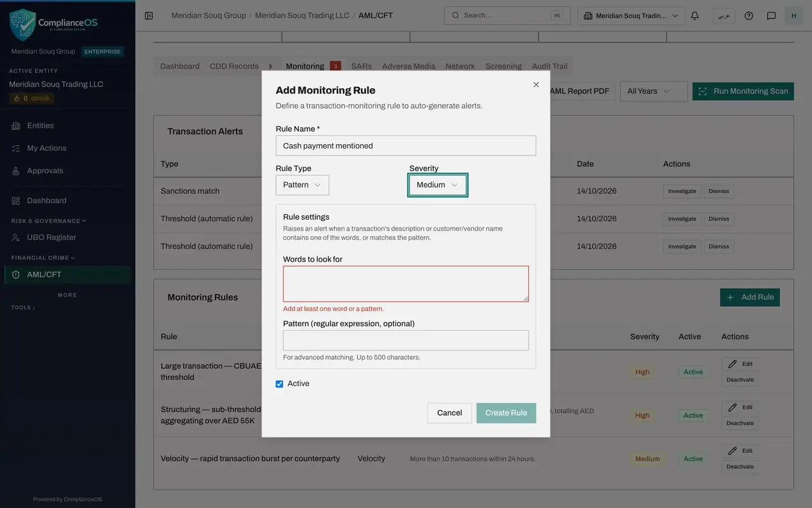Viewport: 812px width, 508px height.
Task: Open the chat feedback icon
Action: 771,16
